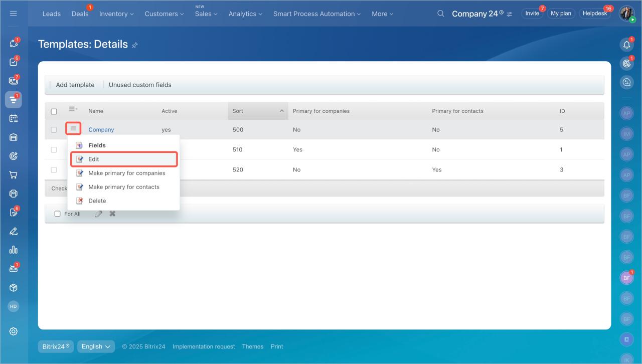
Task: Click the My plan button
Action: point(561,14)
